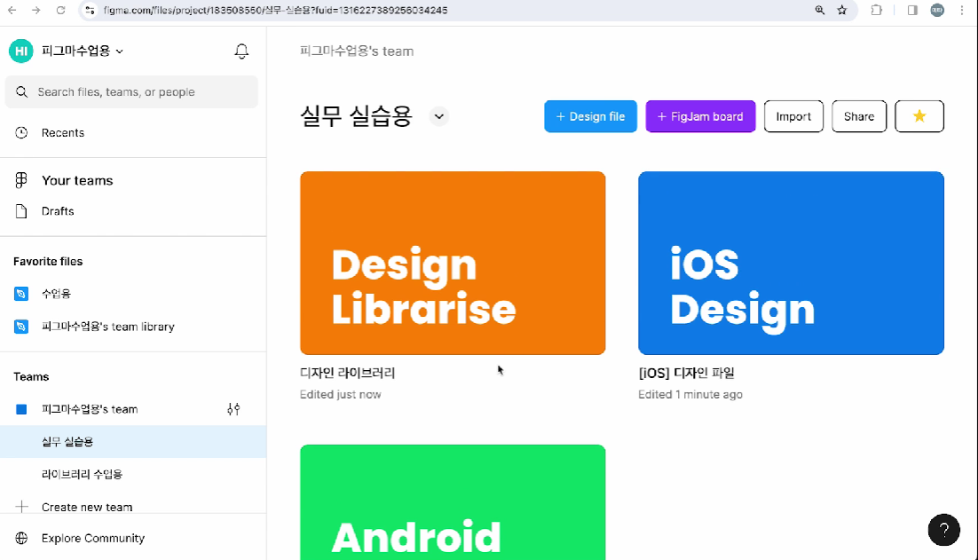Screen dimensions: 978x560
Task: Reload the browser page
Action: pyautogui.click(x=60, y=10)
